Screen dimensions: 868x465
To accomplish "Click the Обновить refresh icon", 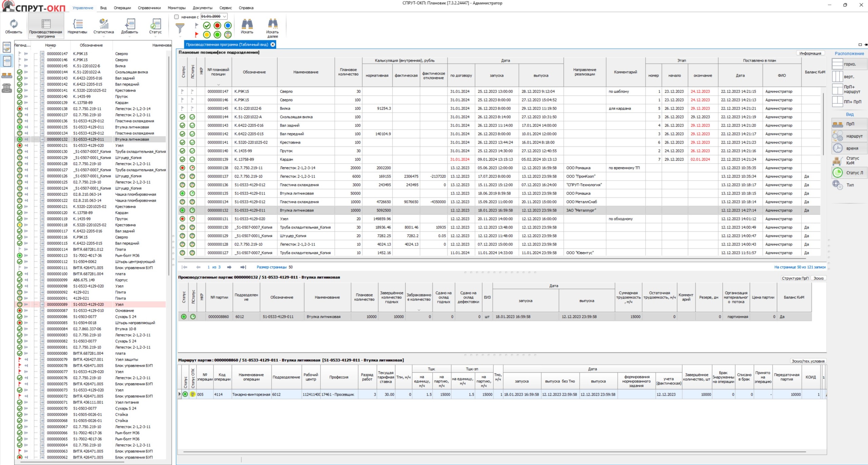I will click(14, 24).
